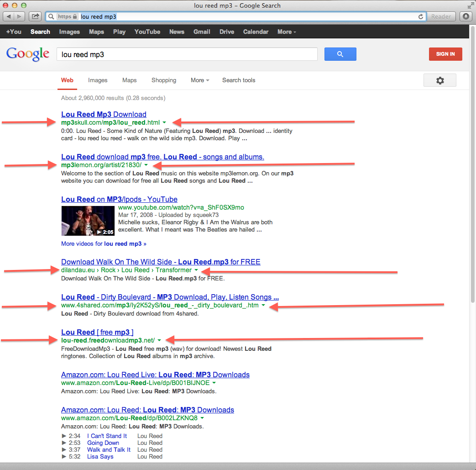Screen dimensions: 476x470
Task: Open YouTube from the top black bar
Action: click(147, 32)
